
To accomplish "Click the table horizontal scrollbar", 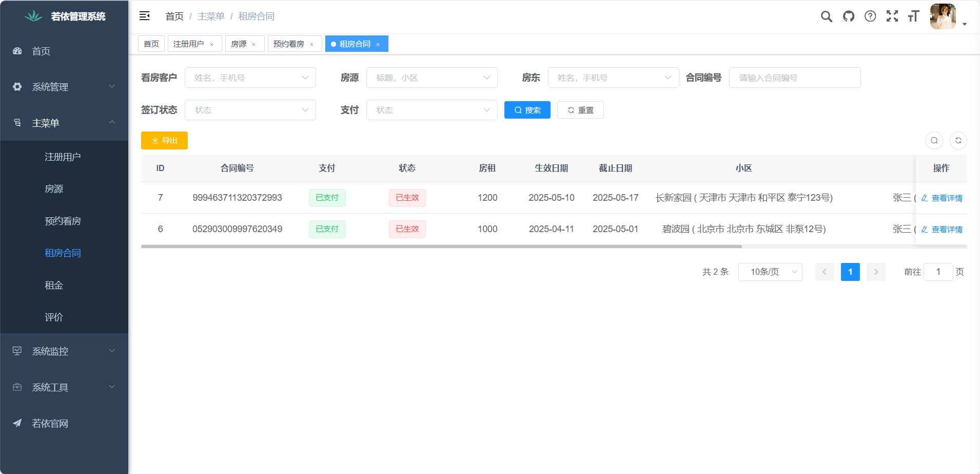I will click(441, 247).
